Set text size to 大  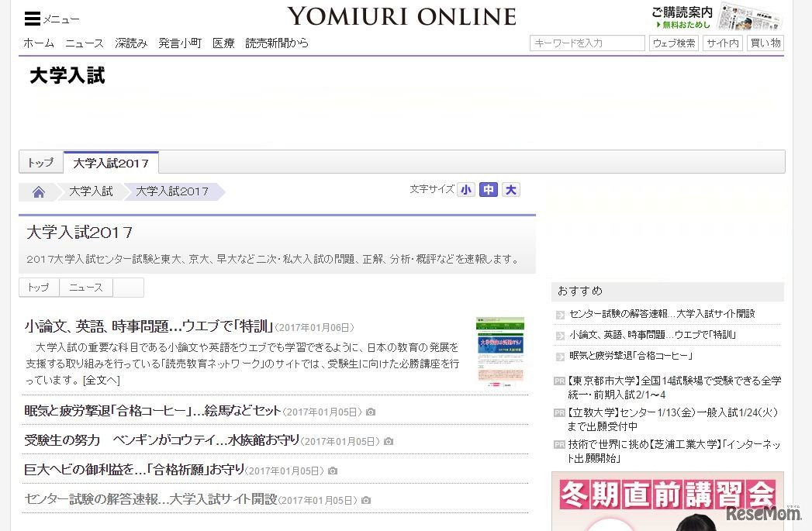(x=511, y=190)
